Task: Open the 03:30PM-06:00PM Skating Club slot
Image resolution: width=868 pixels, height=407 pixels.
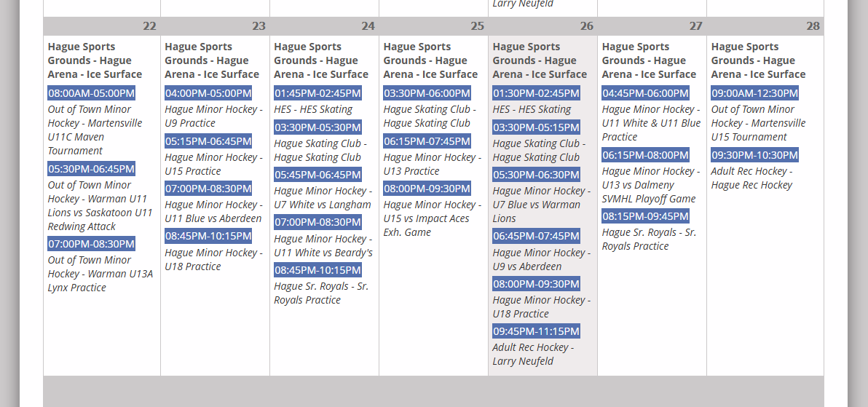Action: (427, 93)
